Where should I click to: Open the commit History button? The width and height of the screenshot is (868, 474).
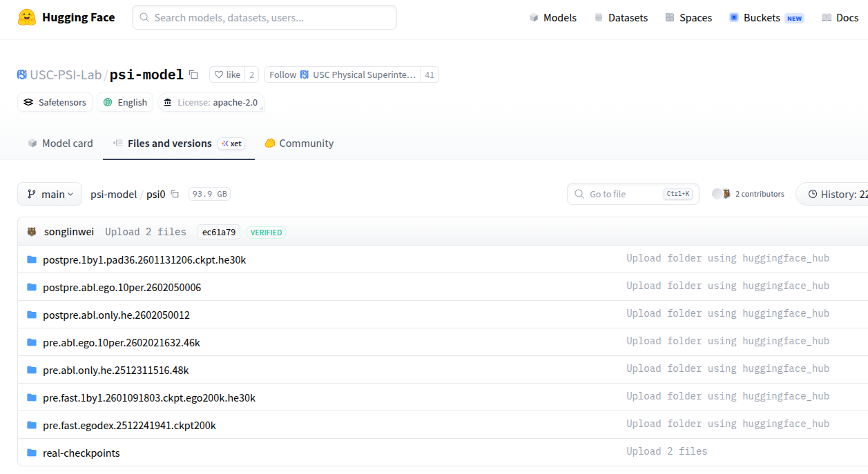pyautogui.click(x=832, y=194)
